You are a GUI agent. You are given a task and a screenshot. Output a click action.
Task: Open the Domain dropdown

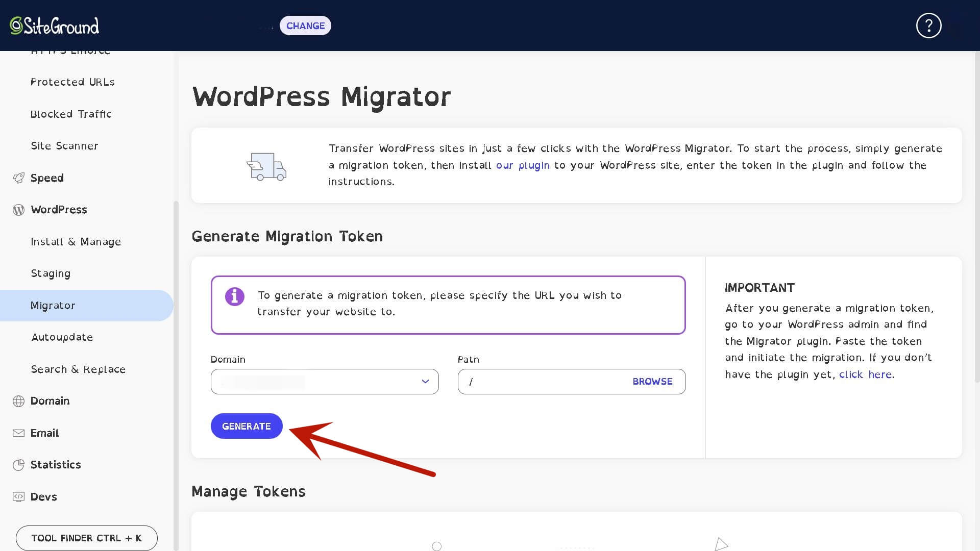(325, 382)
